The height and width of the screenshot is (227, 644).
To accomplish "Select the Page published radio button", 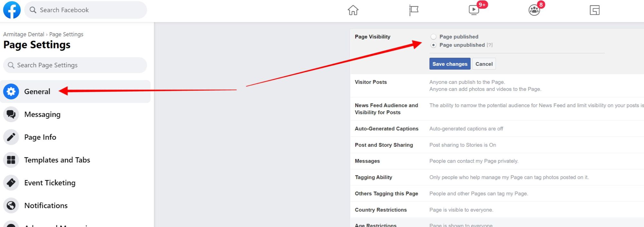I will (x=433, y=37).
